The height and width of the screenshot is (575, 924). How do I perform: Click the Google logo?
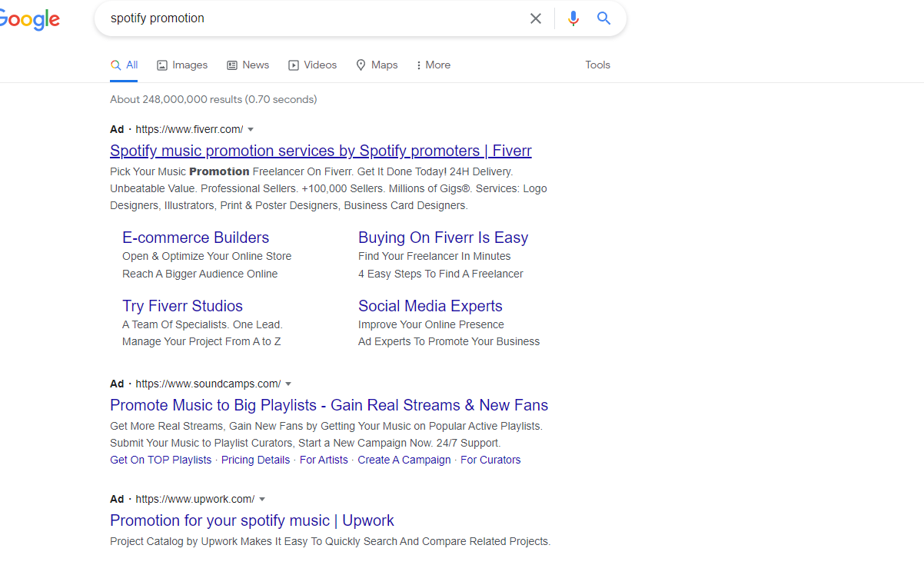[29, 19]
